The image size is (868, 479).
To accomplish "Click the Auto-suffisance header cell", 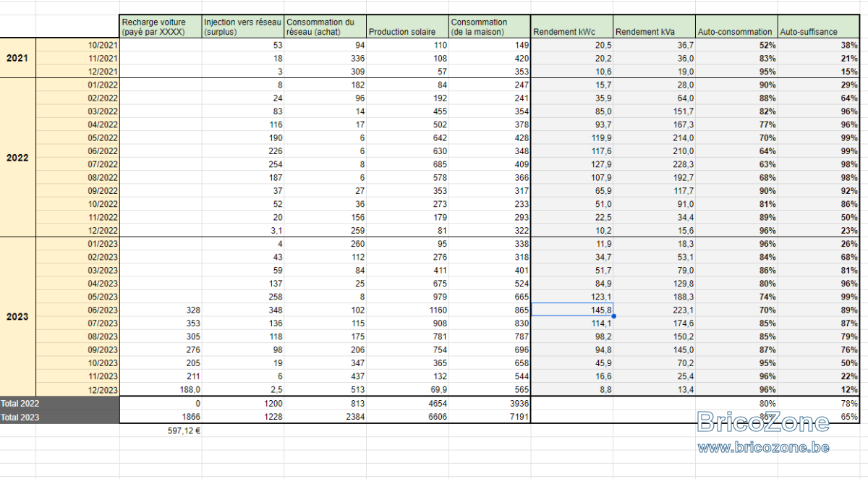I will tap(818, 27).
